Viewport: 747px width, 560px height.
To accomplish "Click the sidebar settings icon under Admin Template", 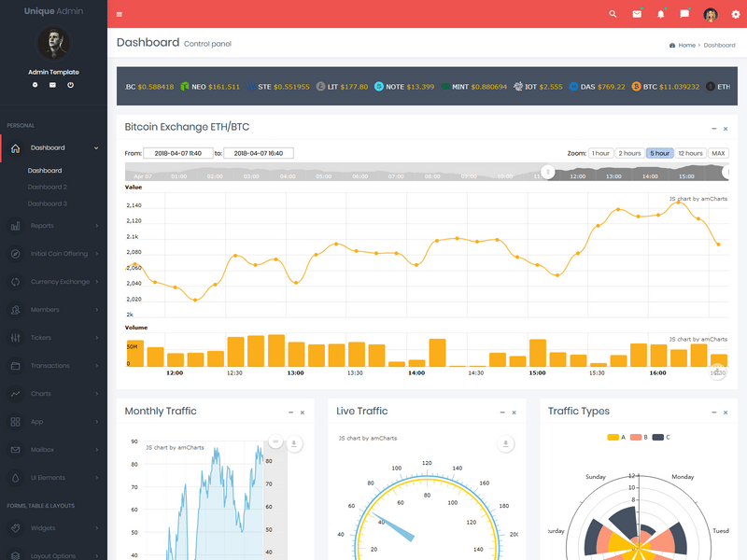I will pyautogui.click(x=35, y=85).
